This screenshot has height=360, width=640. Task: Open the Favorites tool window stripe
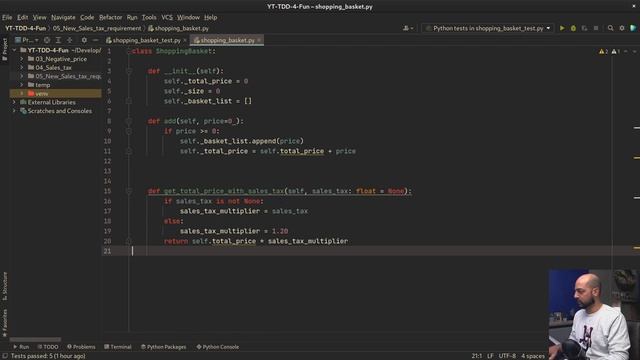(x=4, y=322)
